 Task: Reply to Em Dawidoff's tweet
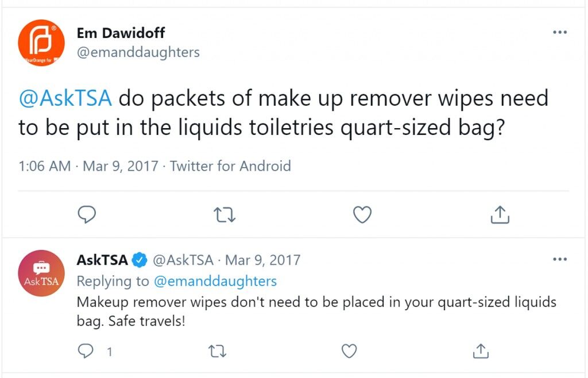coord(87,214)
